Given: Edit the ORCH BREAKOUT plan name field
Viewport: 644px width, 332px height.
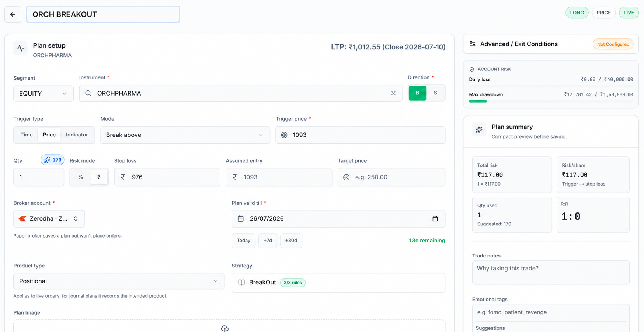Looking at the screenshot, I should click(103, 14).
